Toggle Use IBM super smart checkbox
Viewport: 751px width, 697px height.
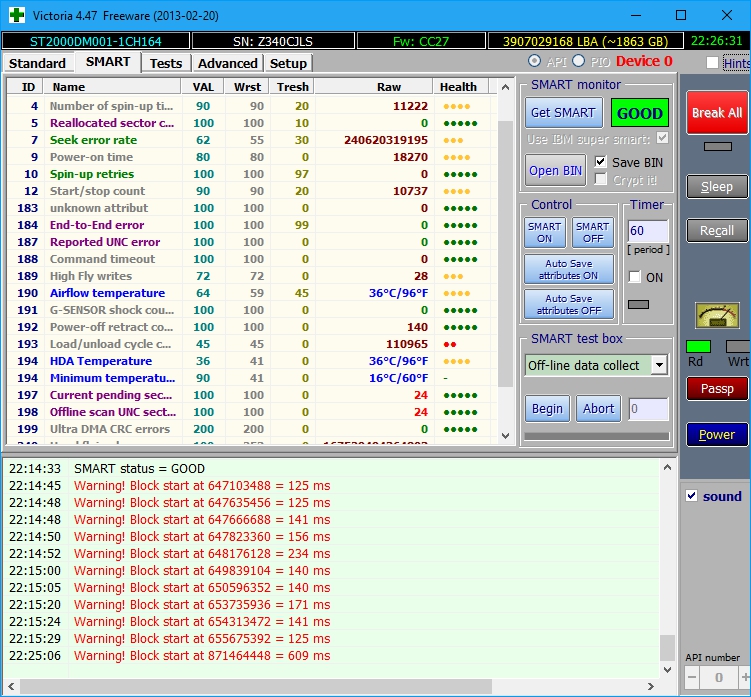(x=662, y=138)
